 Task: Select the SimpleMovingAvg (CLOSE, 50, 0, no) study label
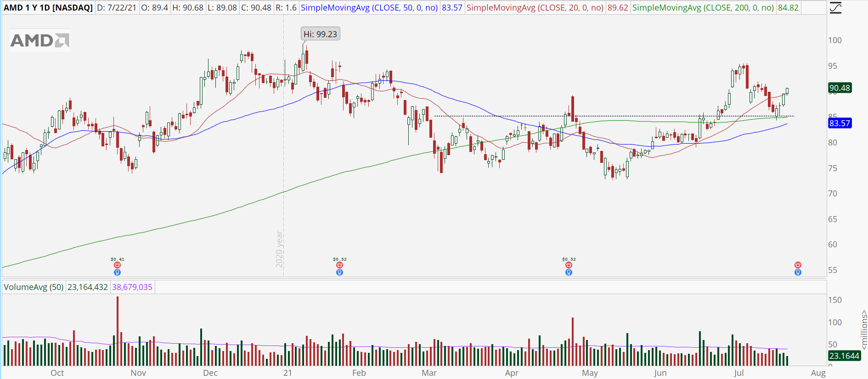pyautogui.click(x=369, y=8)
